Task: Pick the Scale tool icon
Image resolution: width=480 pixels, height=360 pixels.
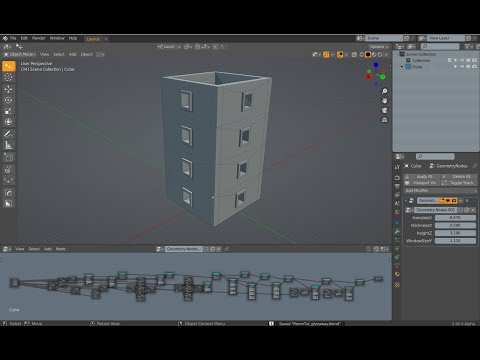Action: click(8, 111)
